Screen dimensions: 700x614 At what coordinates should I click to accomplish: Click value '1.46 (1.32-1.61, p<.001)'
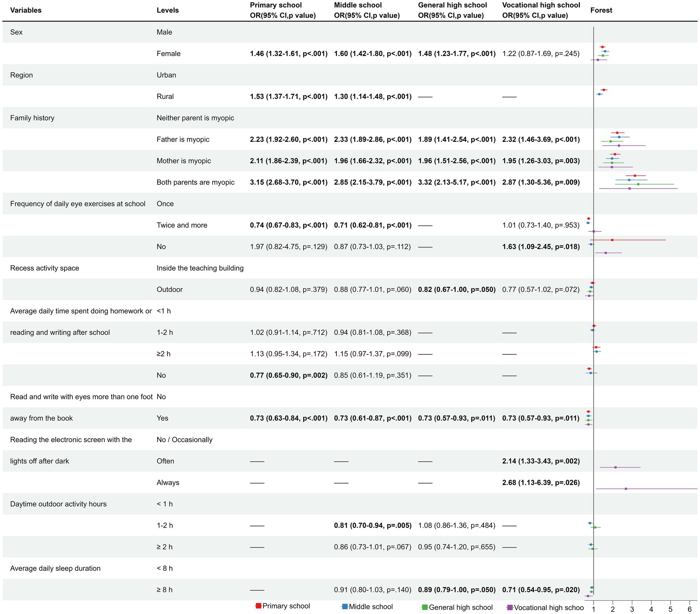click(289, 54)
